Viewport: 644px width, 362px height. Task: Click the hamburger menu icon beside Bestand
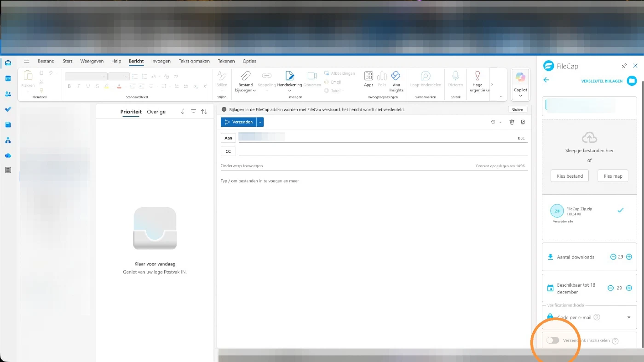pyautogui.click(x=27, y=61)
